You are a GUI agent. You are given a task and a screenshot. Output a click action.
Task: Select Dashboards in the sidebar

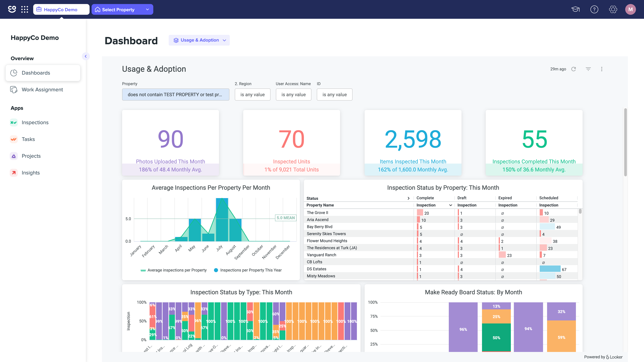pos(43,73)
